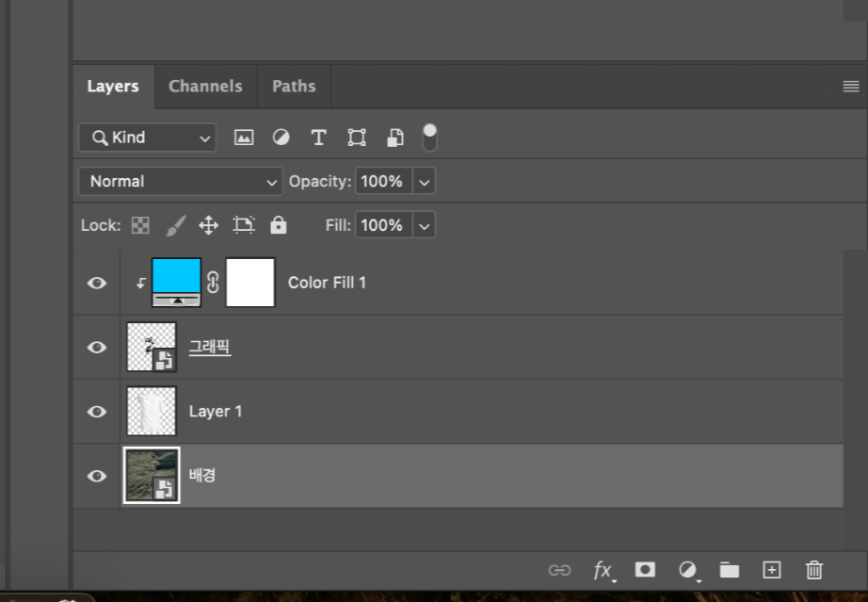This screenshot has height=602, width=868.
Task: Select the Layers tab
Action: click(x=113, y=87)
